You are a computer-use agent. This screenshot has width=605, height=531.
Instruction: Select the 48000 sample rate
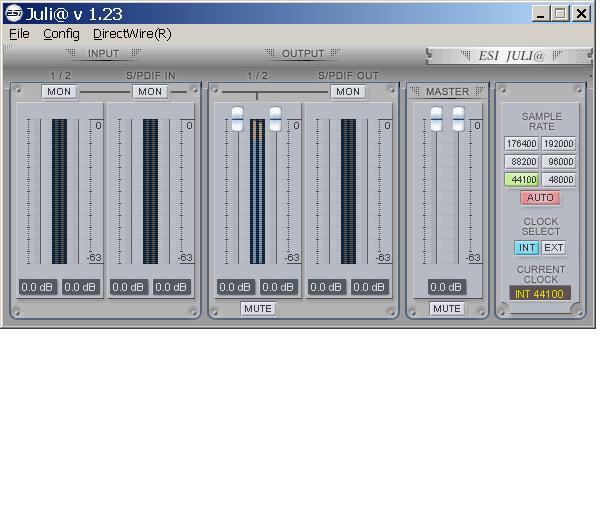click(559, 179)
